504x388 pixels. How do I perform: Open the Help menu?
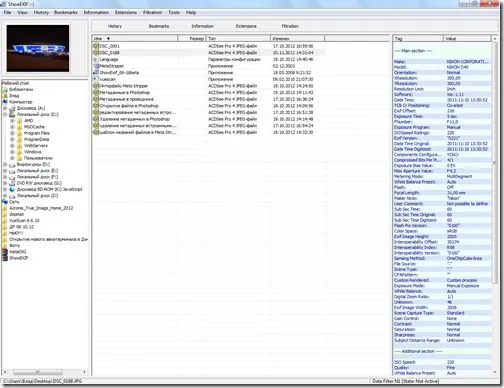(191, 12)
